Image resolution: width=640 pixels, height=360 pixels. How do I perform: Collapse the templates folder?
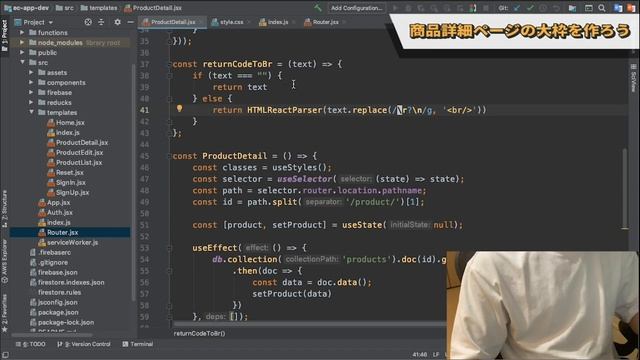pos(31,112)
